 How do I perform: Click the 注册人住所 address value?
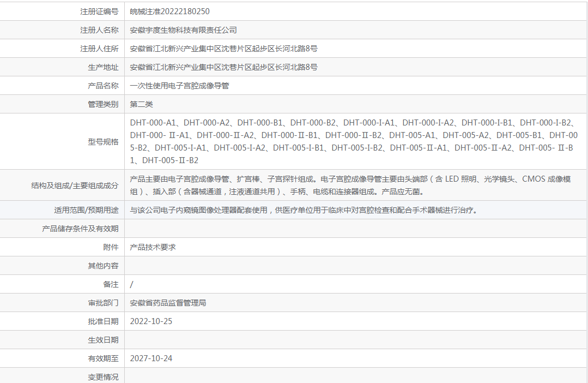pos(223,49)
